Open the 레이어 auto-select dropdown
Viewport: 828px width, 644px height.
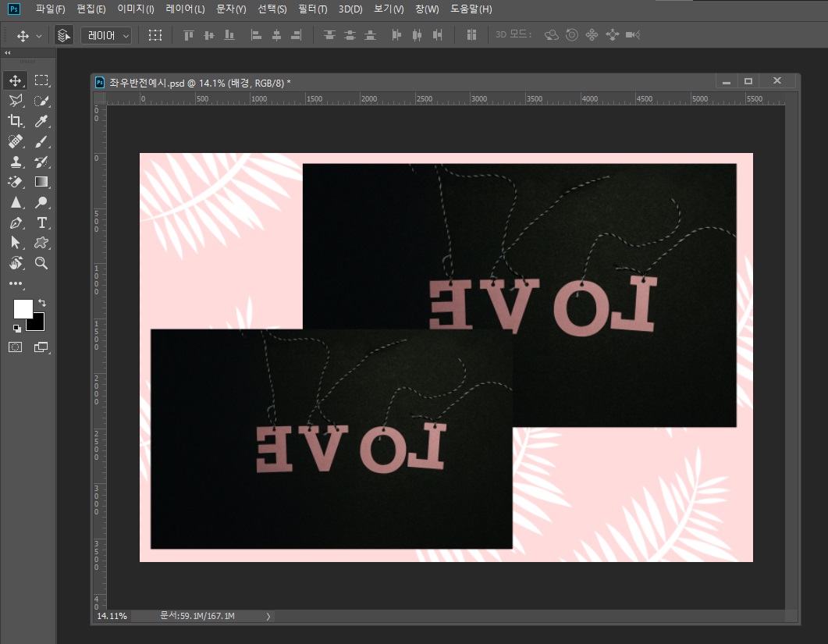tap(106, 35)
